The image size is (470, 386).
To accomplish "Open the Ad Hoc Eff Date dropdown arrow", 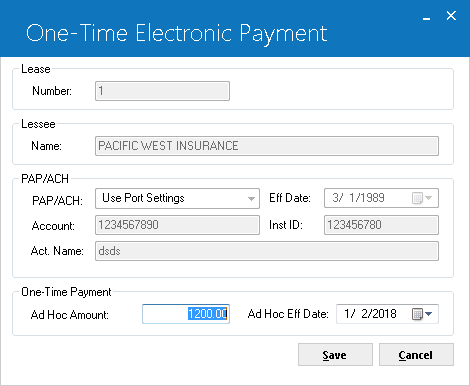I will click(x=429, y=314).
